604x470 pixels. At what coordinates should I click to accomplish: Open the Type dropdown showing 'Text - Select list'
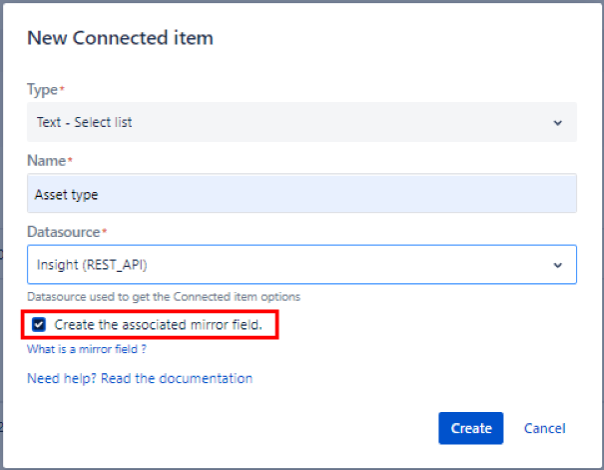tap(300, 123)
